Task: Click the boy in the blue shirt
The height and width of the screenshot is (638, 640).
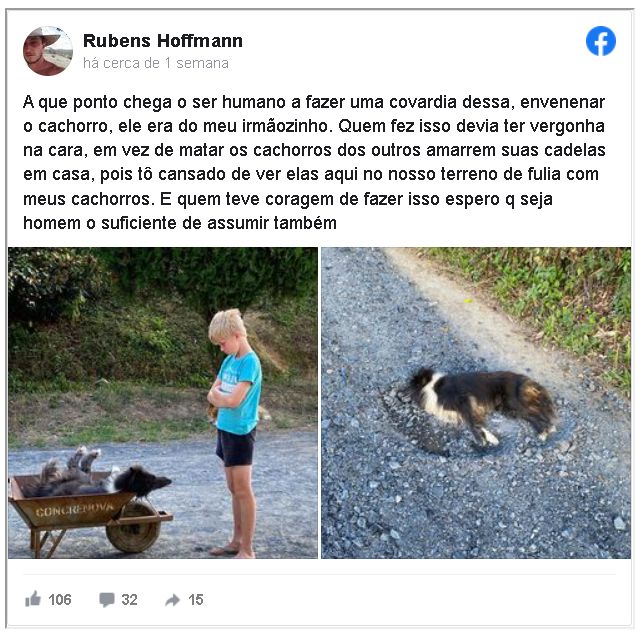Action: pyautogui.click(x=236, y=412)
